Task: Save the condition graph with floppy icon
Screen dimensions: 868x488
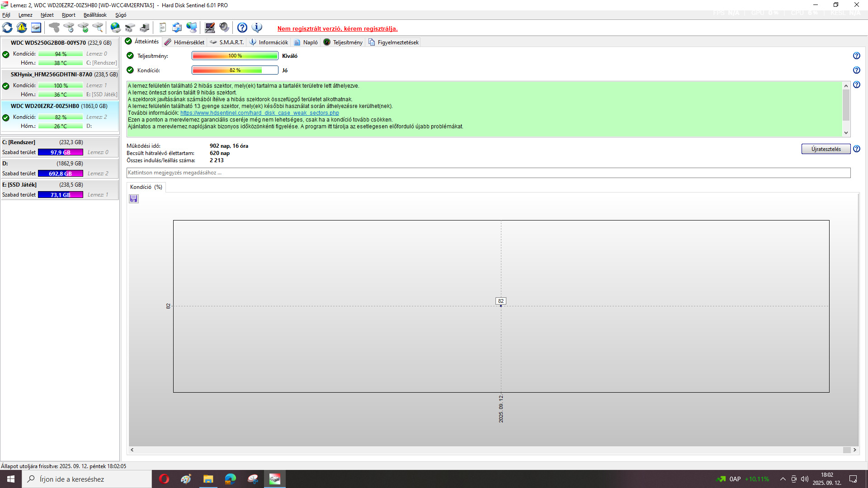Action: point(134,199)
